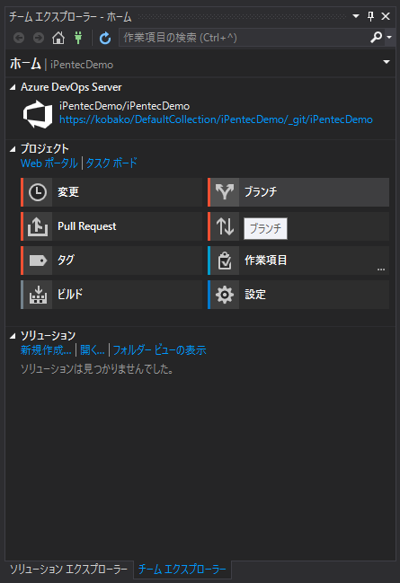
Task: Click ソリューションは見つかりませんでした message
Action: [97, 369]
